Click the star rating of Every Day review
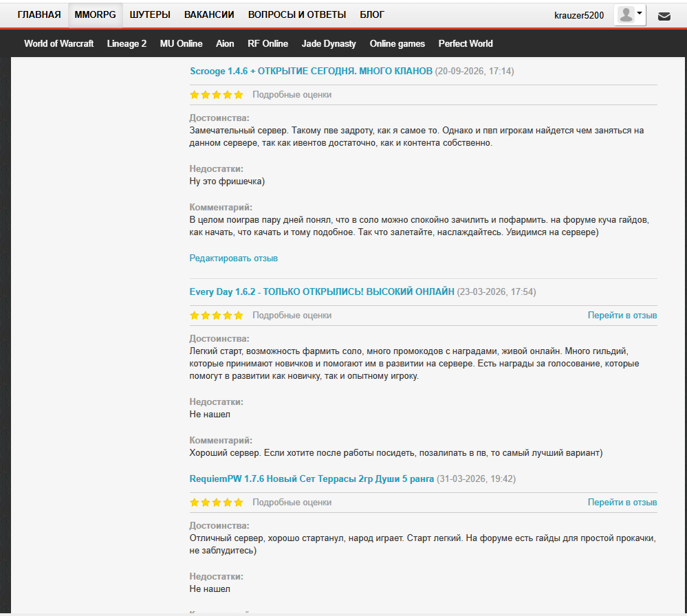The height and width of the screenshot is (616, 687). click(217, 316)
